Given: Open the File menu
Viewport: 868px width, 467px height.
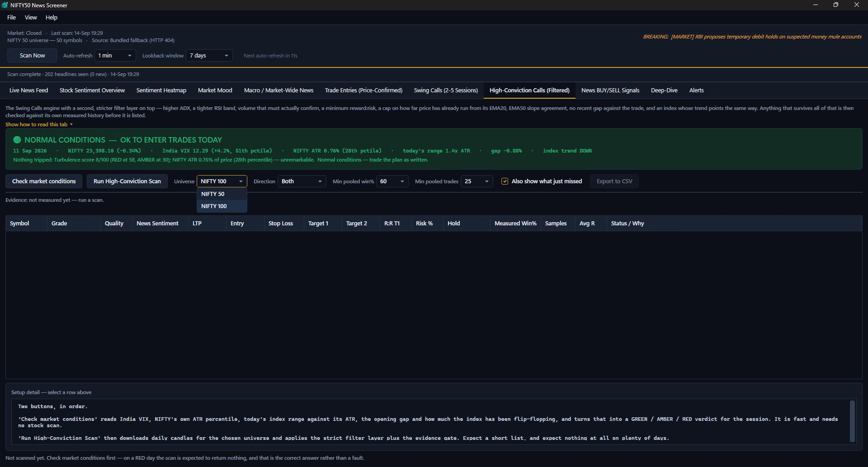Looking at the screenshot, I should [11, 18].
